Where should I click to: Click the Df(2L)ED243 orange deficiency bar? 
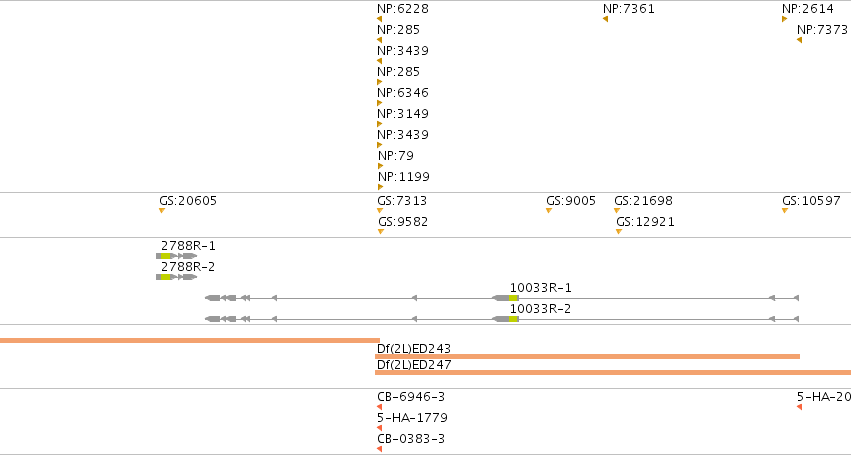point(587,357)
